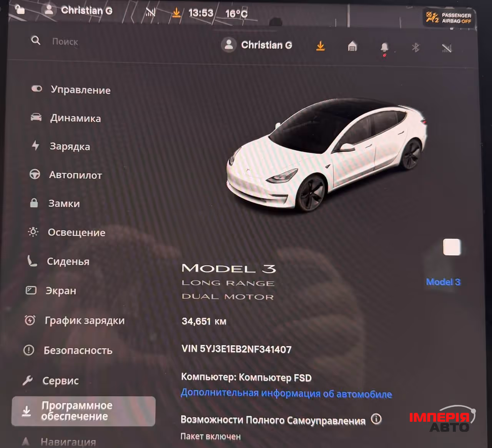
Task: Tap the MODEL 3 heading
Action: (229, 268)
